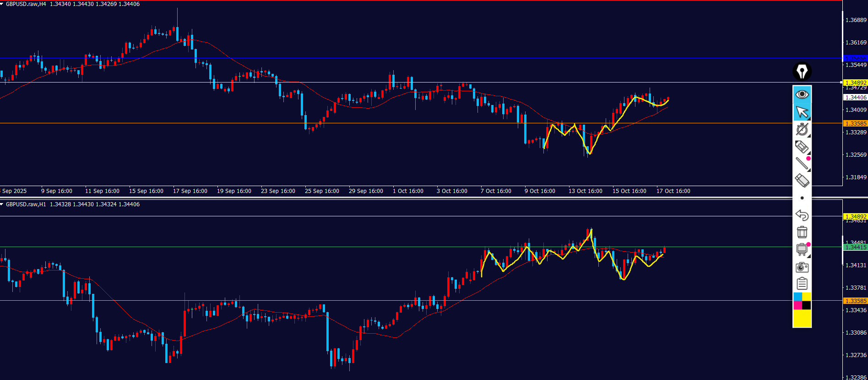Select the highlighter pen tool

click(x=802, y=147)
